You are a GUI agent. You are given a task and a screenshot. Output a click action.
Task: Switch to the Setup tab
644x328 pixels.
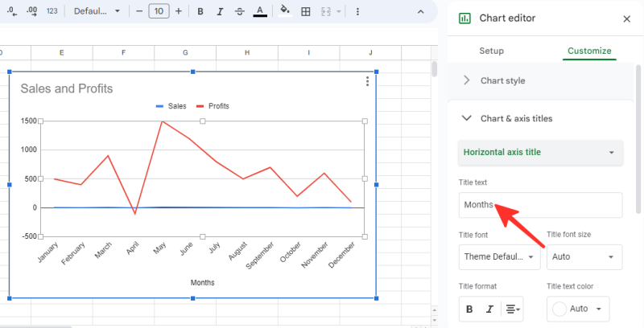click(x=491, y=51)
